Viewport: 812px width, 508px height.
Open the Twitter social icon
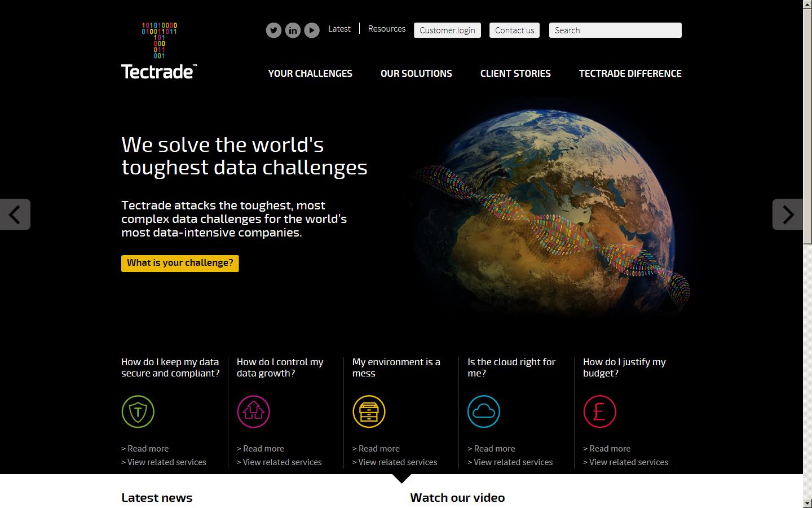(273, 30)
